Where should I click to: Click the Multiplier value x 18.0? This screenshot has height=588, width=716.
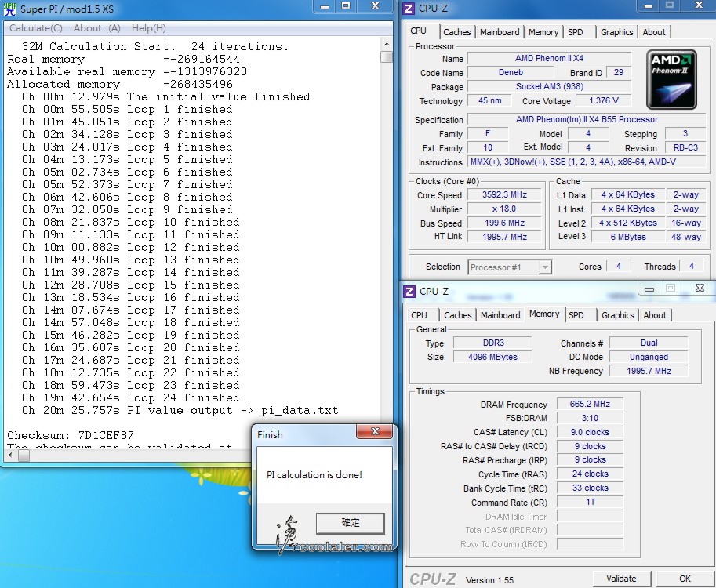pyautogui.click(x=504, y=209)
